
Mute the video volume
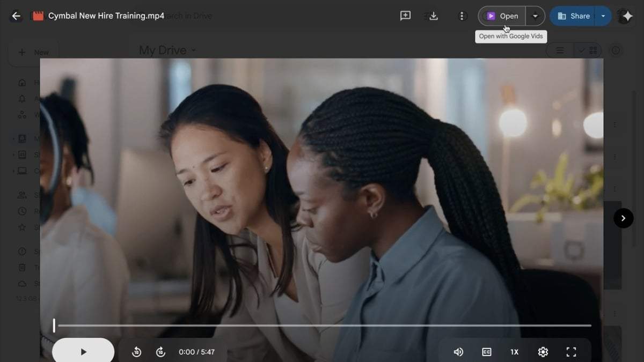tap(458, 352)
